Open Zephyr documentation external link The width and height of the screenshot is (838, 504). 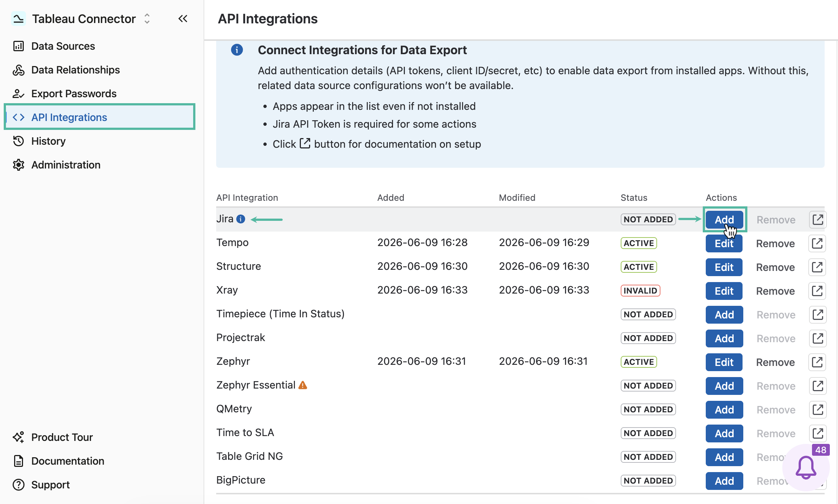tap(817, 362)
